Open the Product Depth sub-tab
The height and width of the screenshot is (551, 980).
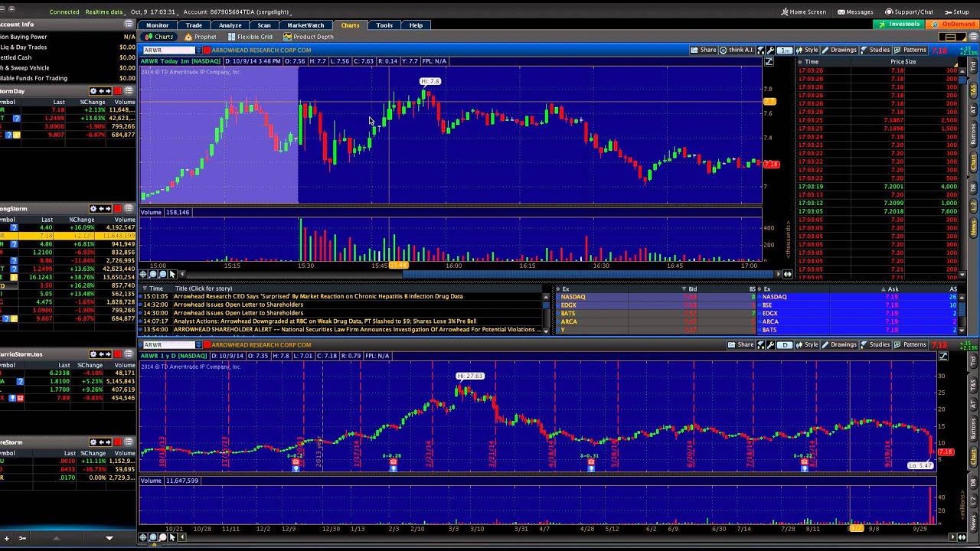tap(309, 37)
